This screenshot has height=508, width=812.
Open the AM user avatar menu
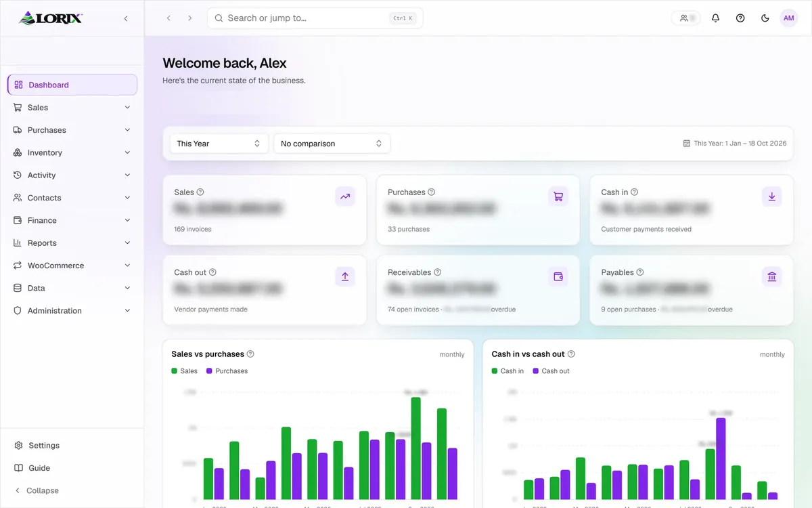[789, 18]
